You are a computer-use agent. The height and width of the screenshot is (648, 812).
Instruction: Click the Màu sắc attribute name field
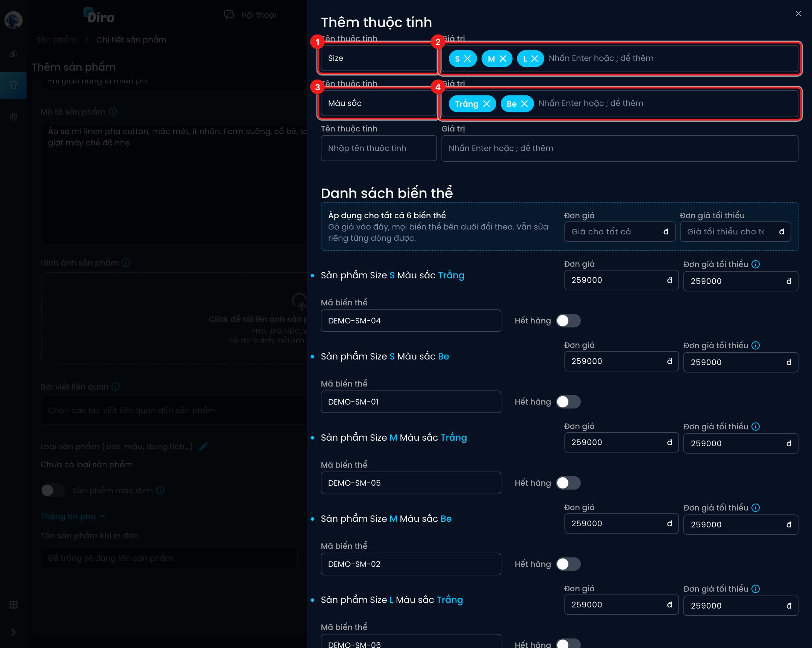[379, 103]
